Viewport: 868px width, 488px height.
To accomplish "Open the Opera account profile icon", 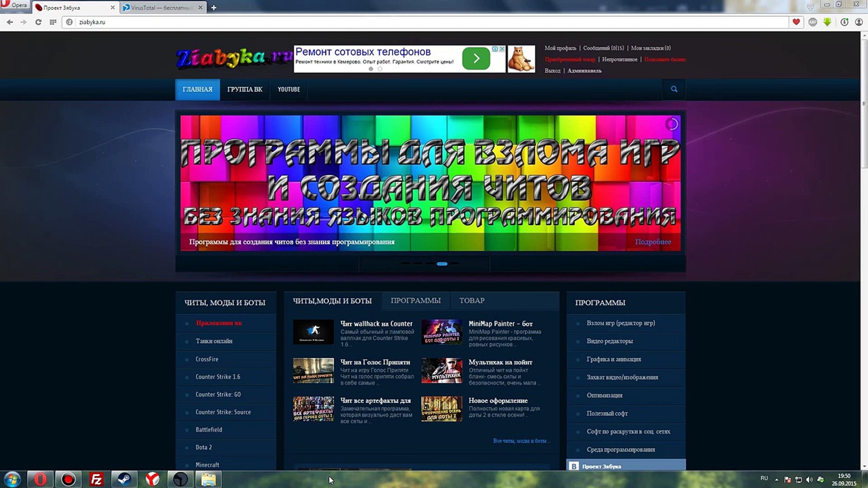I will pos(859,22).
